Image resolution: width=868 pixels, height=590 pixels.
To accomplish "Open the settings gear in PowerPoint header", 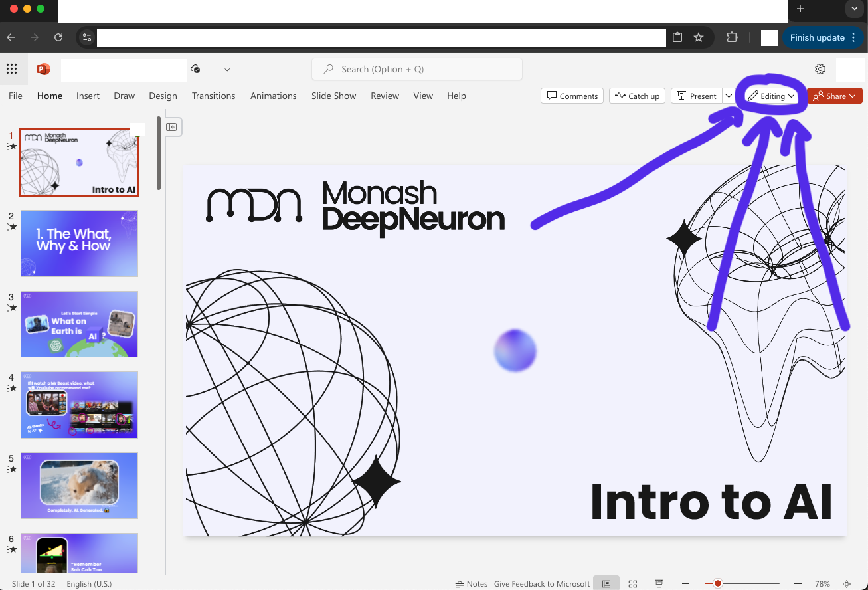I will click(x=820, y=69).
